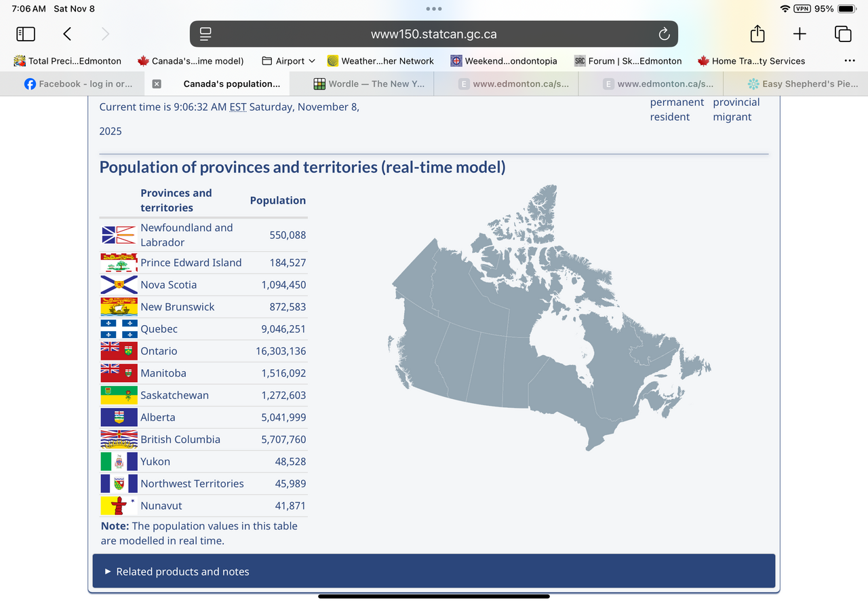
Task: Show more bookmarks via ellipsis
Action: coord(850,61)
